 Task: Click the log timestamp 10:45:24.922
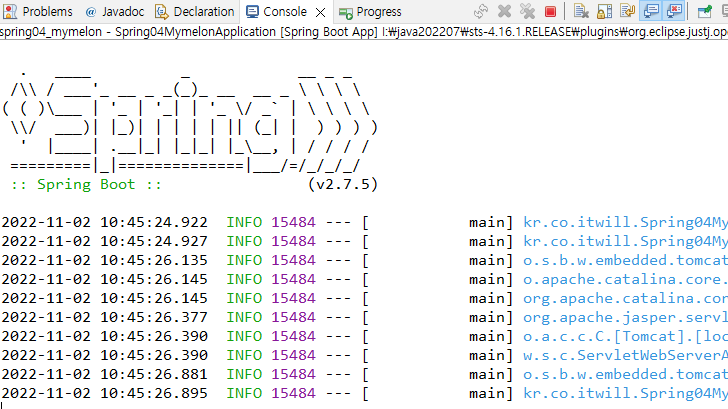[154, 222]
